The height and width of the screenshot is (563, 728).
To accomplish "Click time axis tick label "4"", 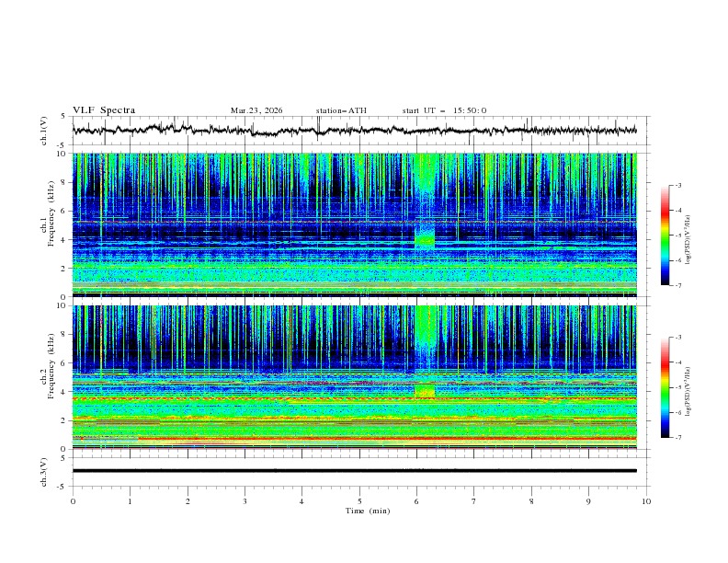I will tap(301, 501).
